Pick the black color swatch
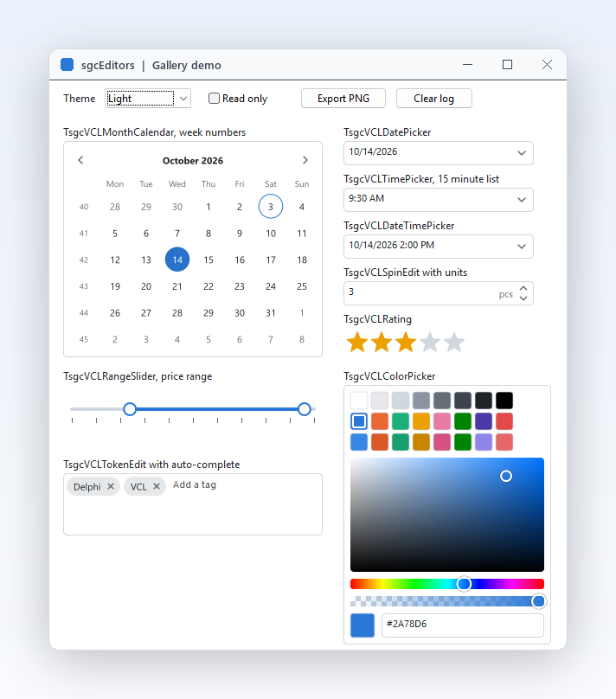The image size is (616, 699). point(504,401)
